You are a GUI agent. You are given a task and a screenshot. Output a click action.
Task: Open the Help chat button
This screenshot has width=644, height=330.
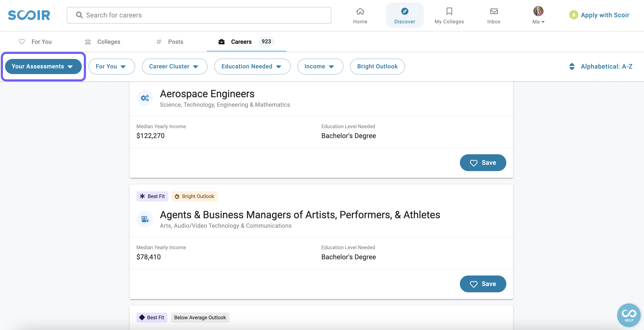click(628, 315)
